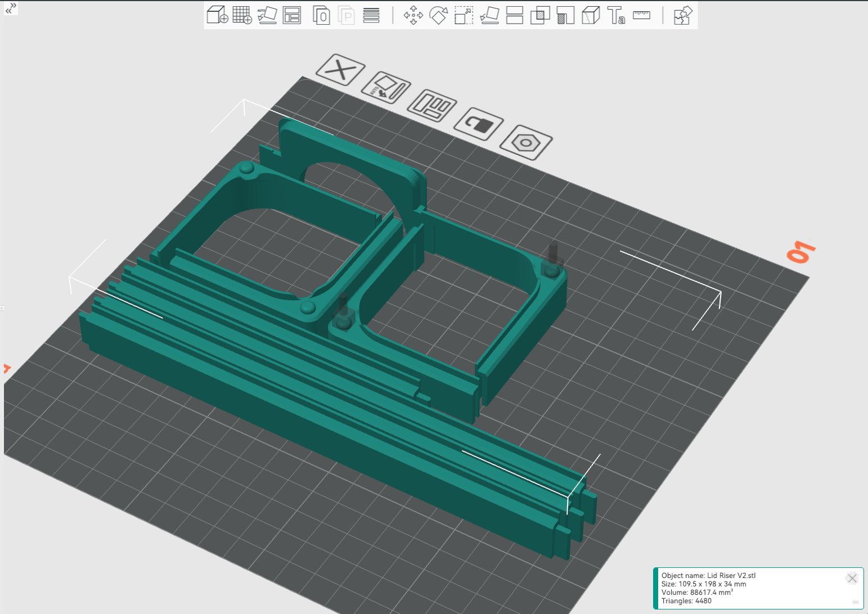Click the Copy icon in the toolbar
The height and width of the screenshot is (614, 868).
(x=321, y=15)
